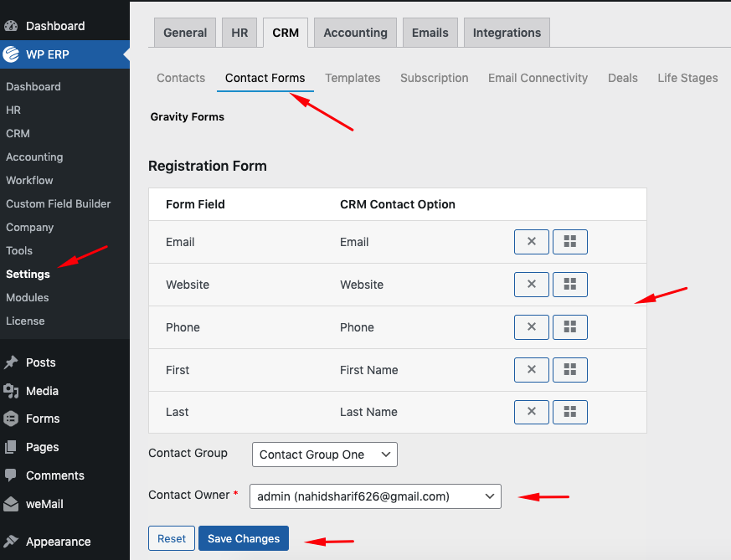The image size is (731, 560).
Task: Open the License submenu item
Action: [x=25, y=321]
